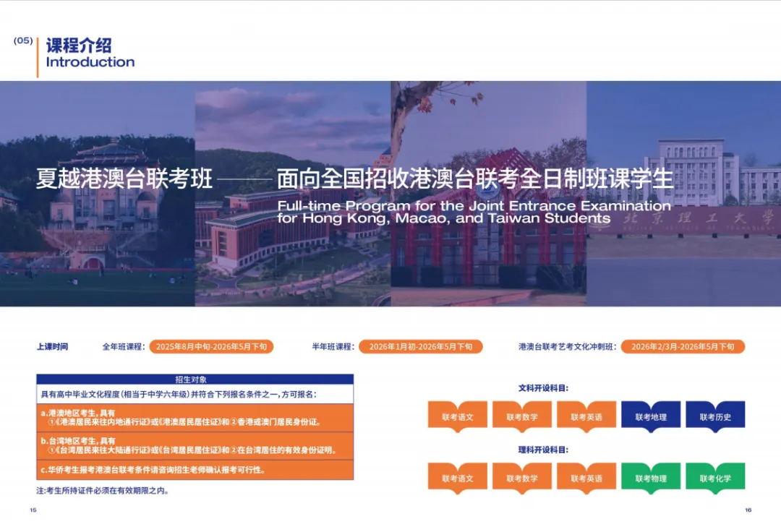Click the green 联考物理 subject icon
781x532 pixels.
point(651,479)
